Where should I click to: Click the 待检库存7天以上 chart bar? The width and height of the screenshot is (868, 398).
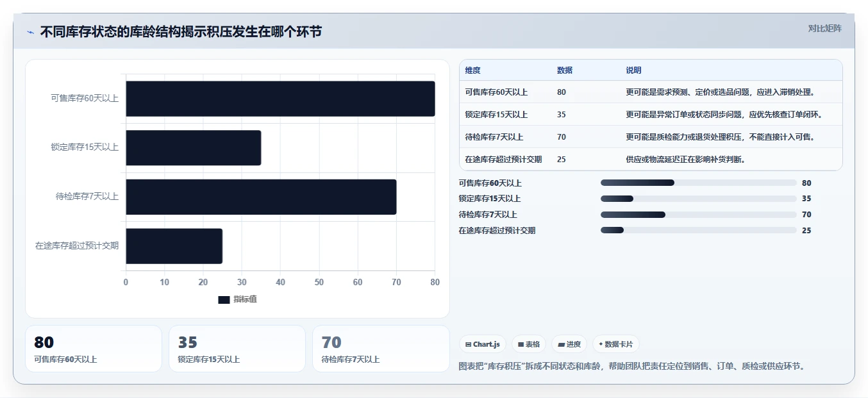point(261,197)
